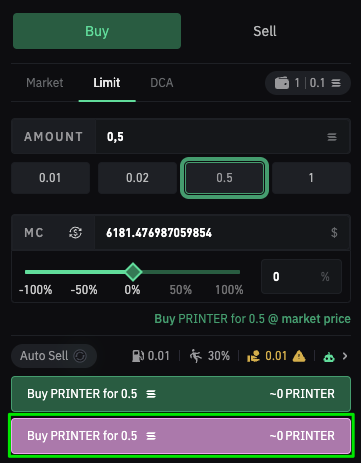
Task: Switch to the DCA tab
Action: [x=162, y=83]
